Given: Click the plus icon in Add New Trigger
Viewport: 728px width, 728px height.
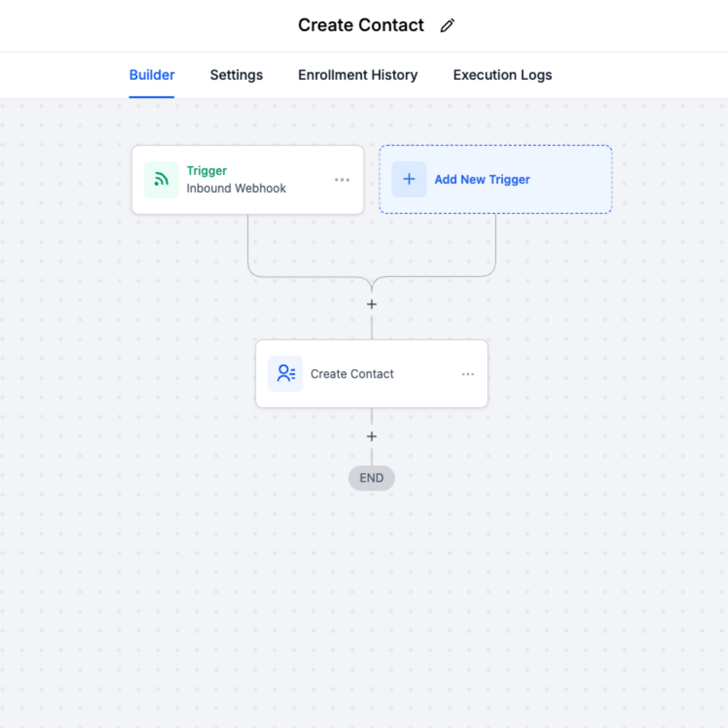Looking at the screenshot, I should click(409, 179).
